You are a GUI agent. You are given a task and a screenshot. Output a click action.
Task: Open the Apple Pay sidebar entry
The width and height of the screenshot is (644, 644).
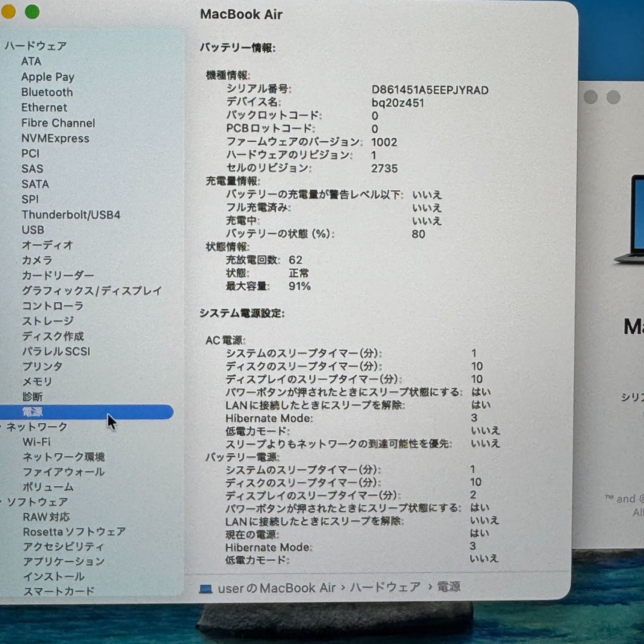coord(48,77)
